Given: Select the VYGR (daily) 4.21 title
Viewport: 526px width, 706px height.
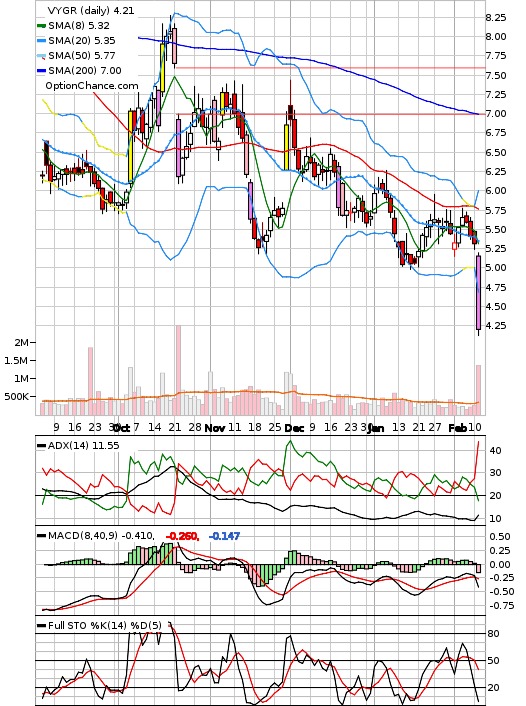Looking at the screenshot, I should click(91, 10).
